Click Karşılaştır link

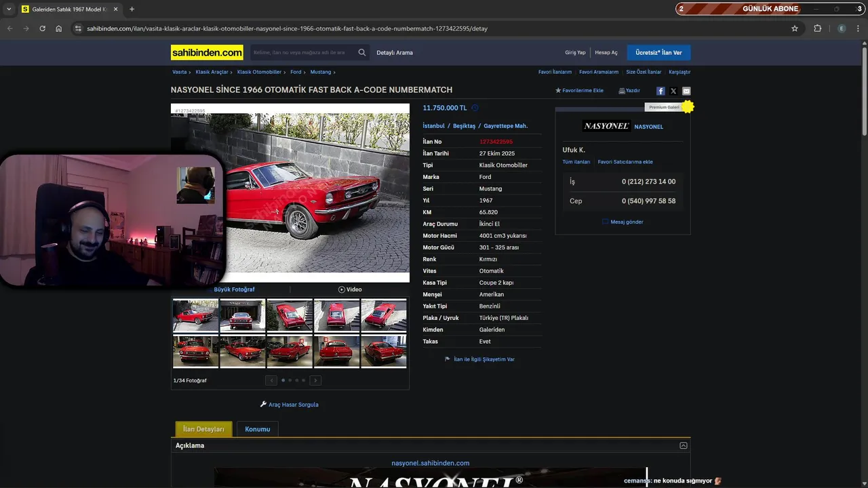679,72
